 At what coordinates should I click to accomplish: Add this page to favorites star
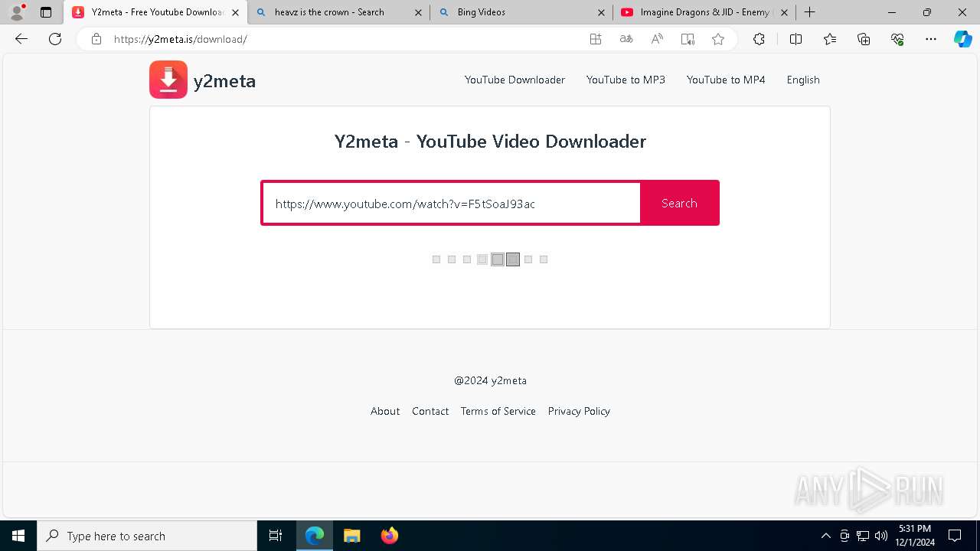coord(718,39)
